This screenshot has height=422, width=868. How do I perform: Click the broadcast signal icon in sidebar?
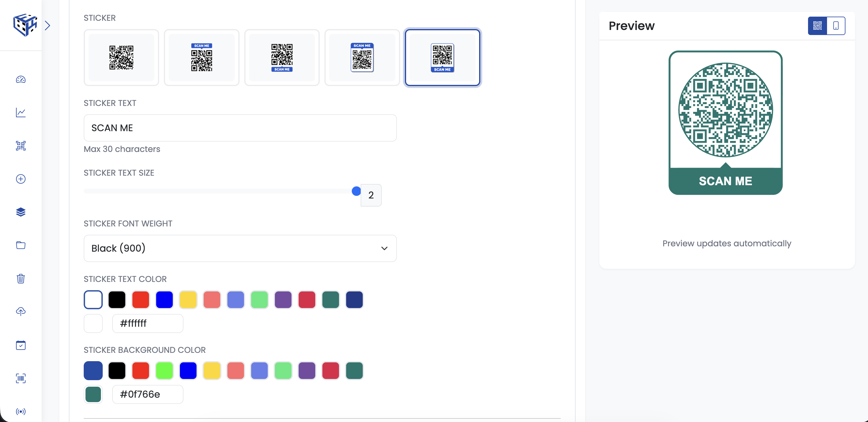tap(21, 412)
